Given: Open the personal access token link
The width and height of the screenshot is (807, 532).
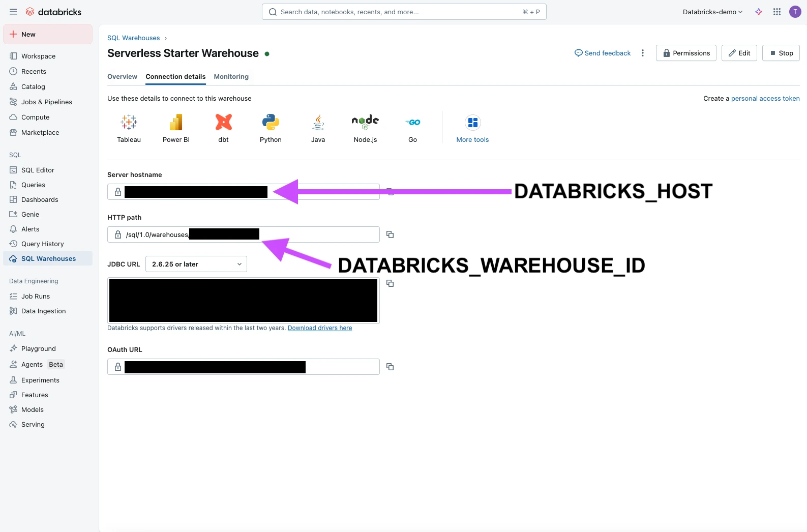Looking at the screenshot, I should [x=765, y=98].
